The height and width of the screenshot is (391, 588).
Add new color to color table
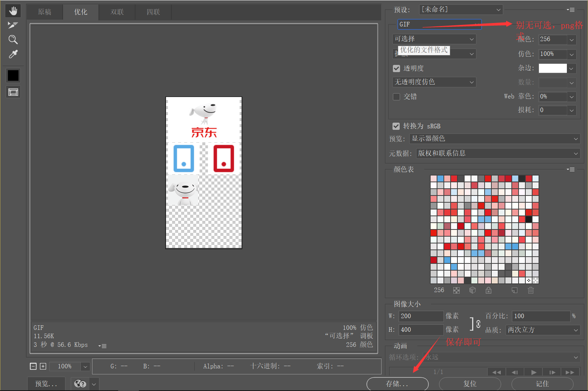pos(514,290)
